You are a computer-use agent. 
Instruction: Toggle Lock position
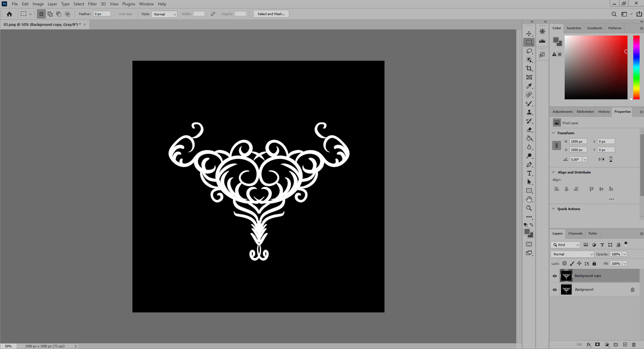(579, 264)
